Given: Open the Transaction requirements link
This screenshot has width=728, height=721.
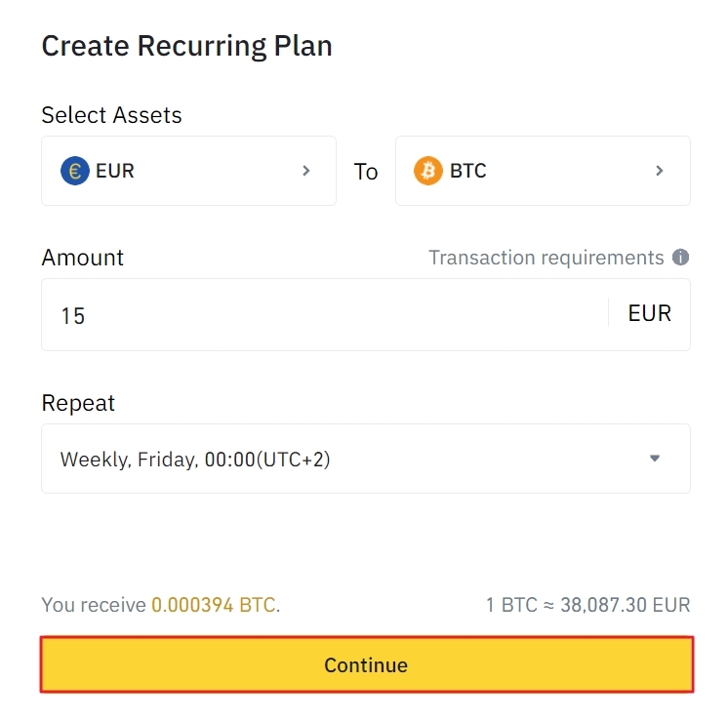Looking at the screenshot, I should pos(546,258).
